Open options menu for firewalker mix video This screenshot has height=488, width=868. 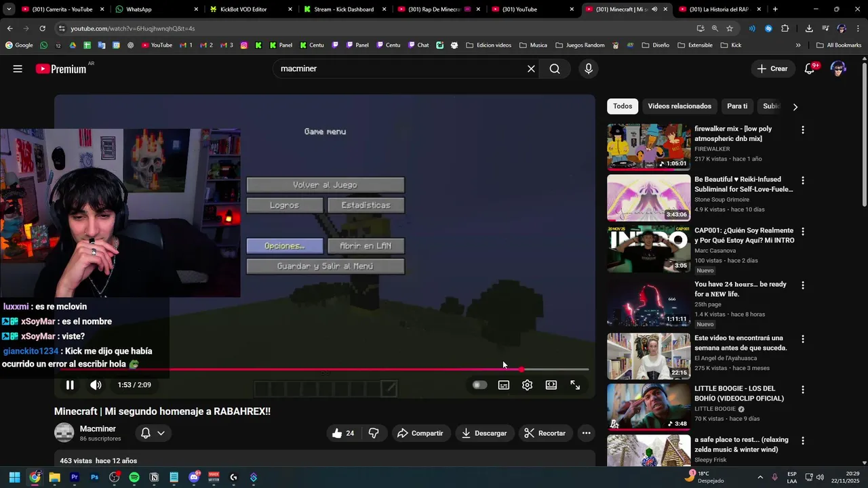[x=803, y=129]
